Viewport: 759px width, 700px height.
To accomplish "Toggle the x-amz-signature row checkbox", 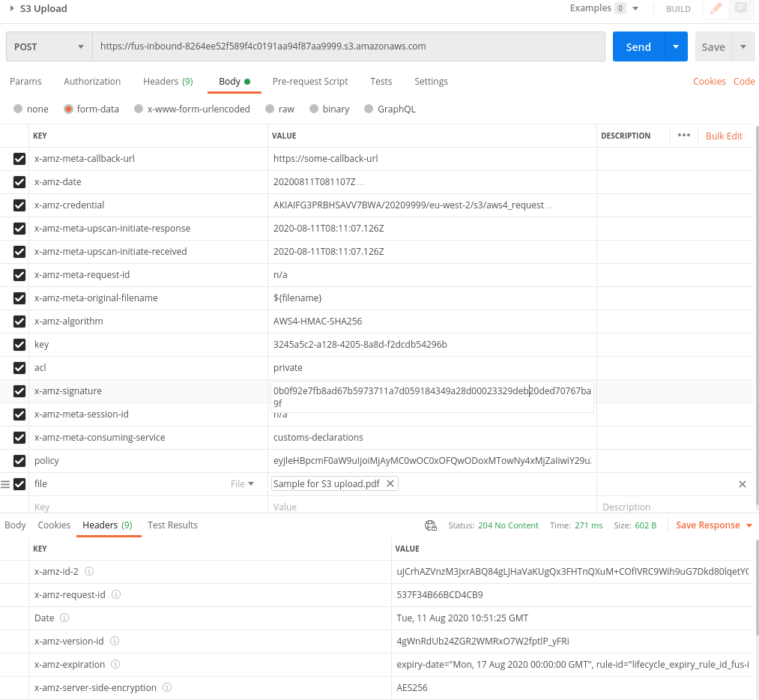I will [19, 391].
